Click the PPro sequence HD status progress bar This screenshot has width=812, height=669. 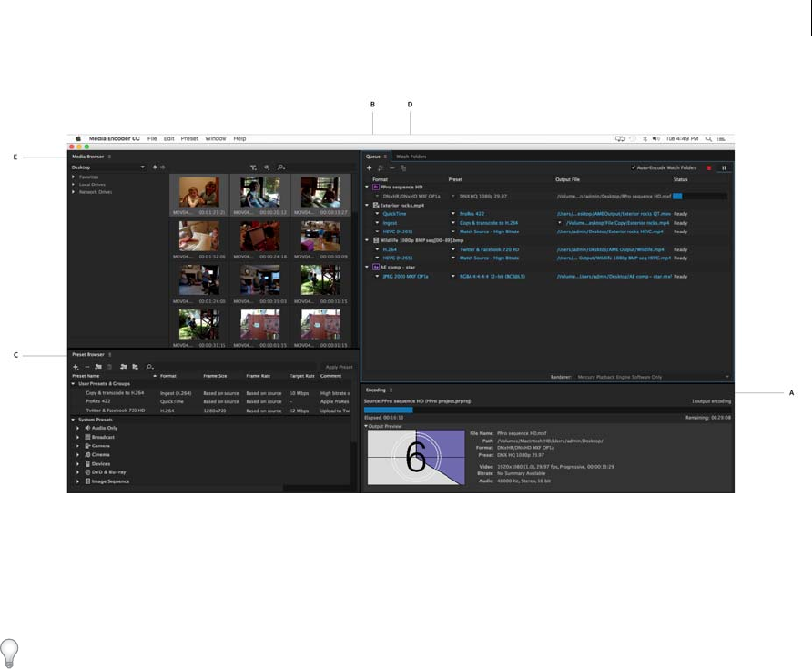pos(700,197)
